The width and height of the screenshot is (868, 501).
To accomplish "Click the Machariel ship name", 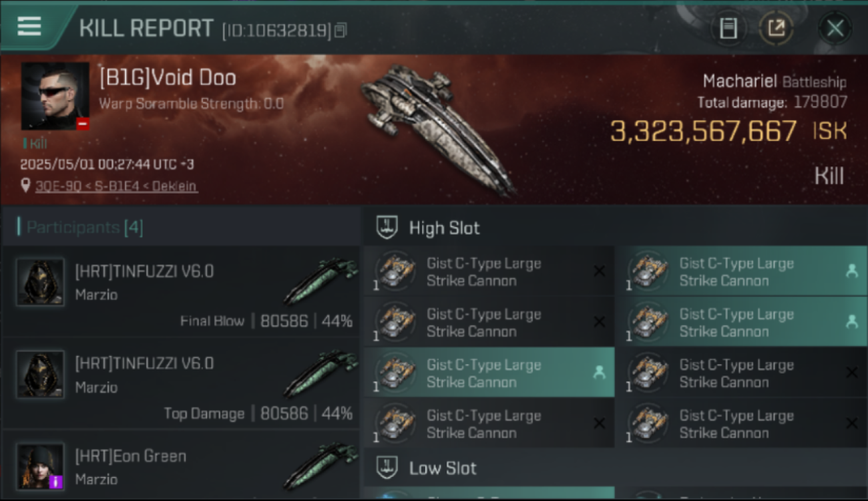I will (739, 81).
